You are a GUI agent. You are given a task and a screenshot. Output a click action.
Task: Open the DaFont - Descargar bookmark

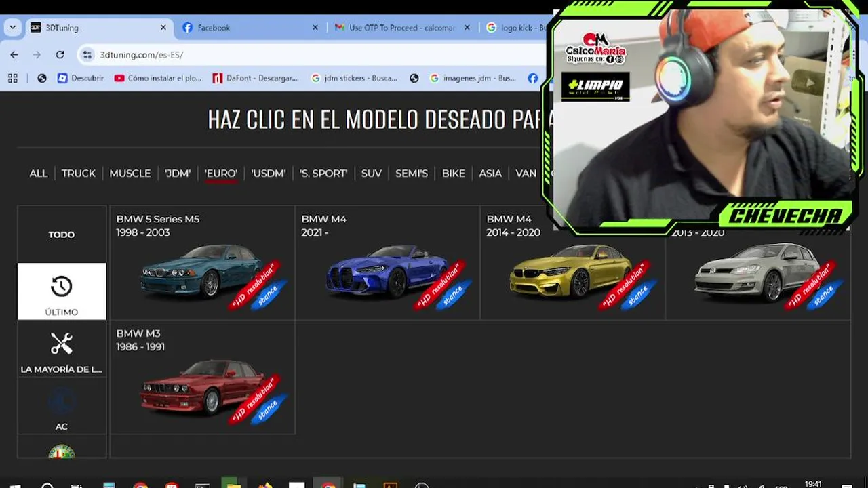255,78
